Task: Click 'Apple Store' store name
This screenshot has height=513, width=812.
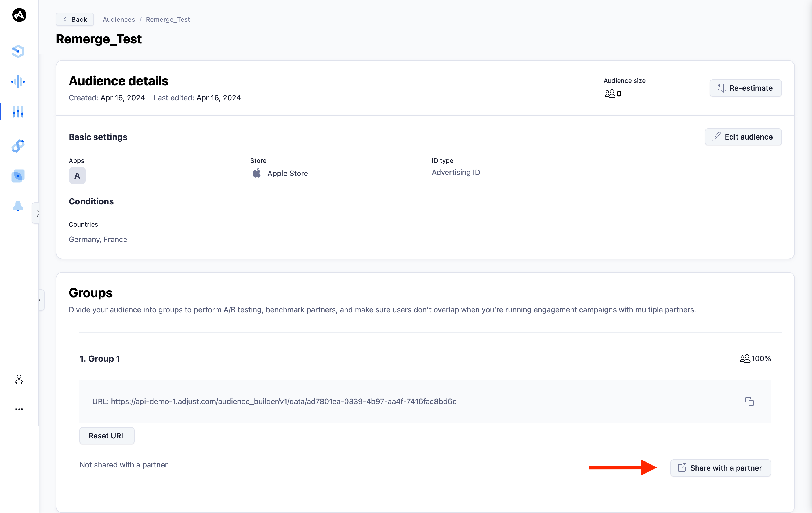Action: (288, 173)
